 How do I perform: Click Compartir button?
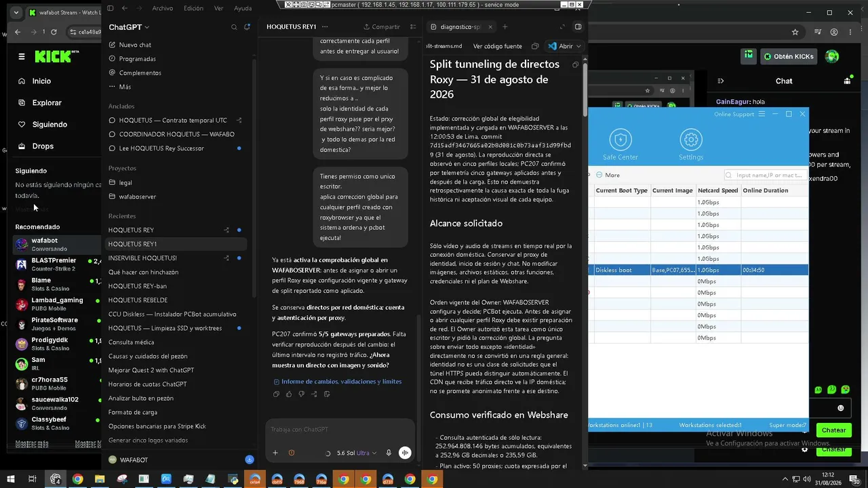(x=382, y=27)
